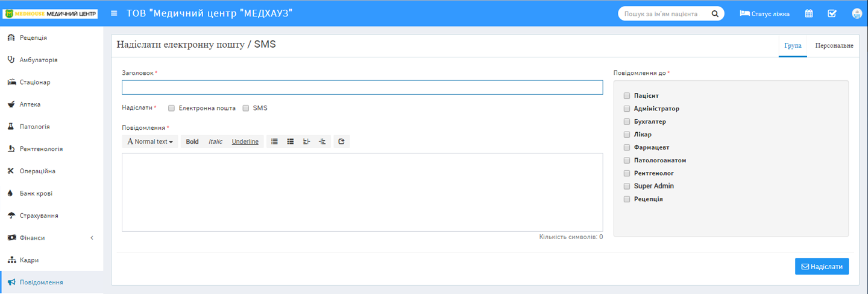Toggle Italic formatting in editor
This screenshot has width=868, height=294.
click(215, 142)
